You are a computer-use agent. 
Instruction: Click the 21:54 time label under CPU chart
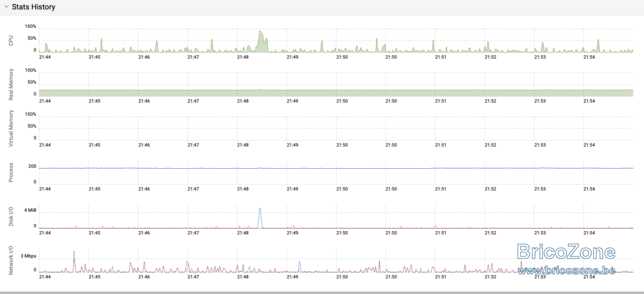pos(589,56)
